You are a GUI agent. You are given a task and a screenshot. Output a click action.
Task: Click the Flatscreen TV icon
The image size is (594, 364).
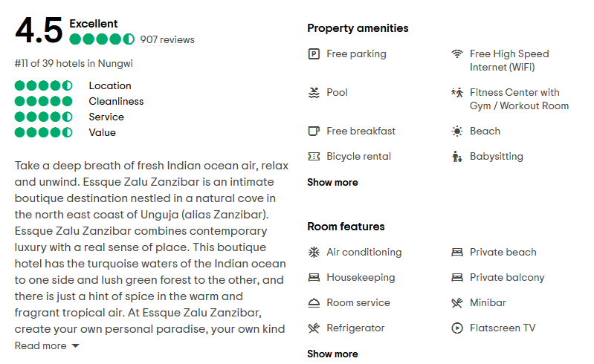tap(457, 328)
